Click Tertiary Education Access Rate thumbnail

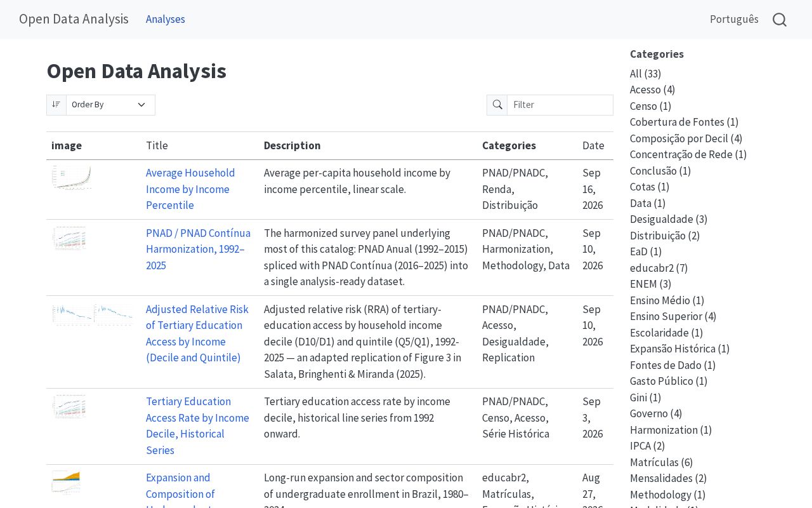(x=69, y=406)
